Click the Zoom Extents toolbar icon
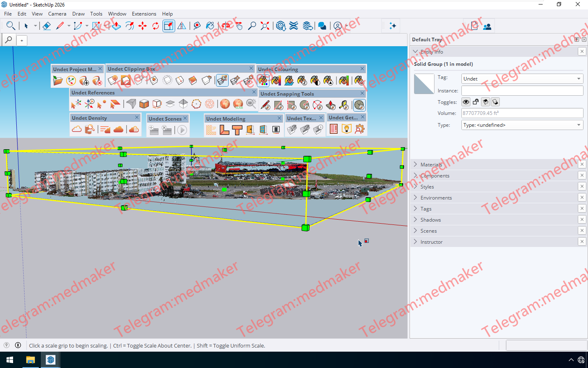This screenshot has width=588, height=368. 265,26
